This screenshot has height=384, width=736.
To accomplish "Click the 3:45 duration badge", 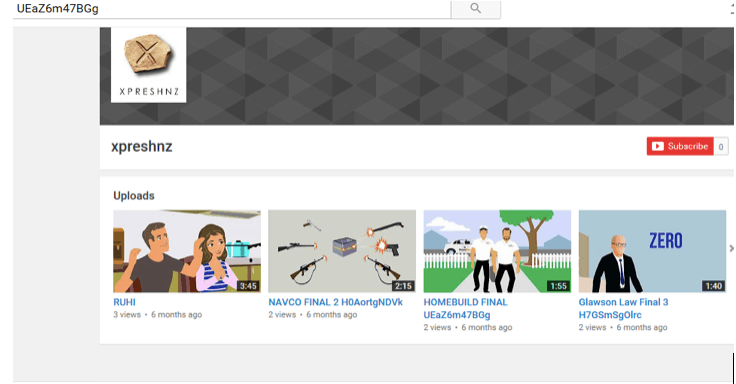I will (248, 286).
